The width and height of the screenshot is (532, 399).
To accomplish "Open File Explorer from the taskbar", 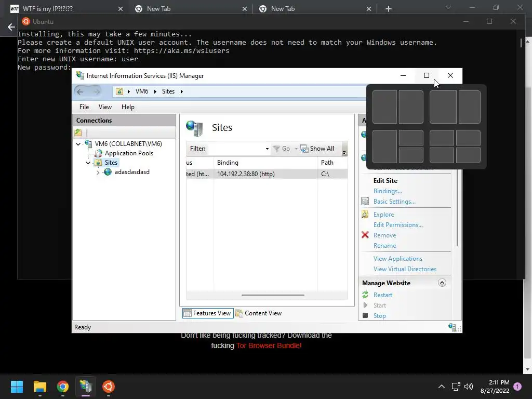I will tap(39, 387).
